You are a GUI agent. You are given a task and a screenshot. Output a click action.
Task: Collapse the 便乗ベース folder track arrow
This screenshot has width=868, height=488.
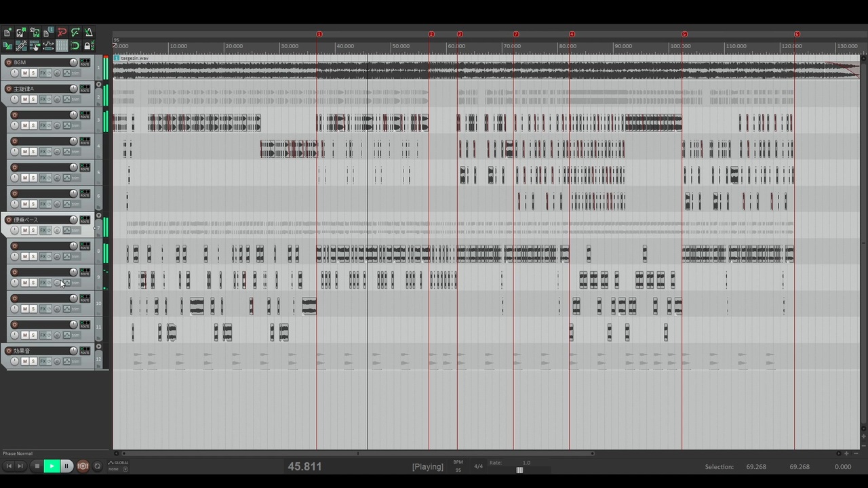(98, 216)
